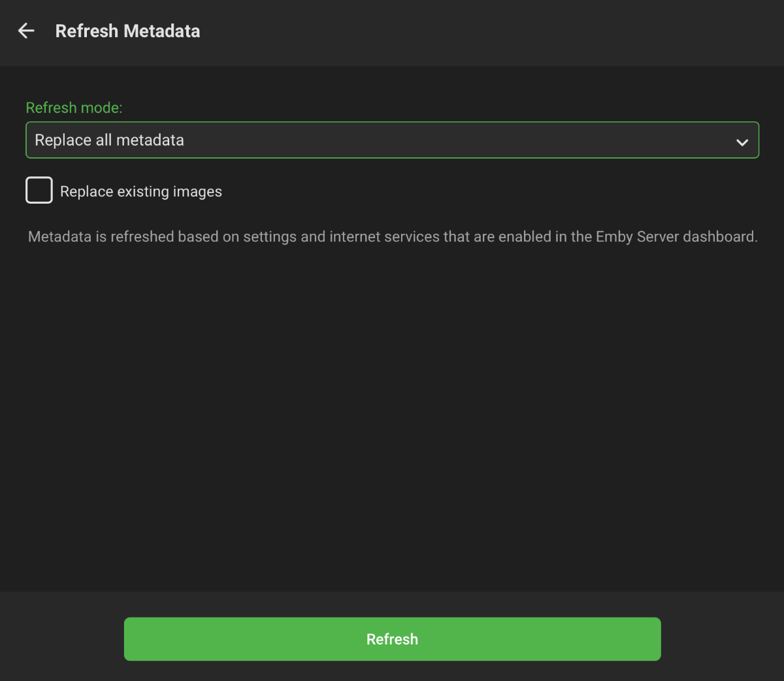Click footer bar right of Refresh button

point(722,639)
